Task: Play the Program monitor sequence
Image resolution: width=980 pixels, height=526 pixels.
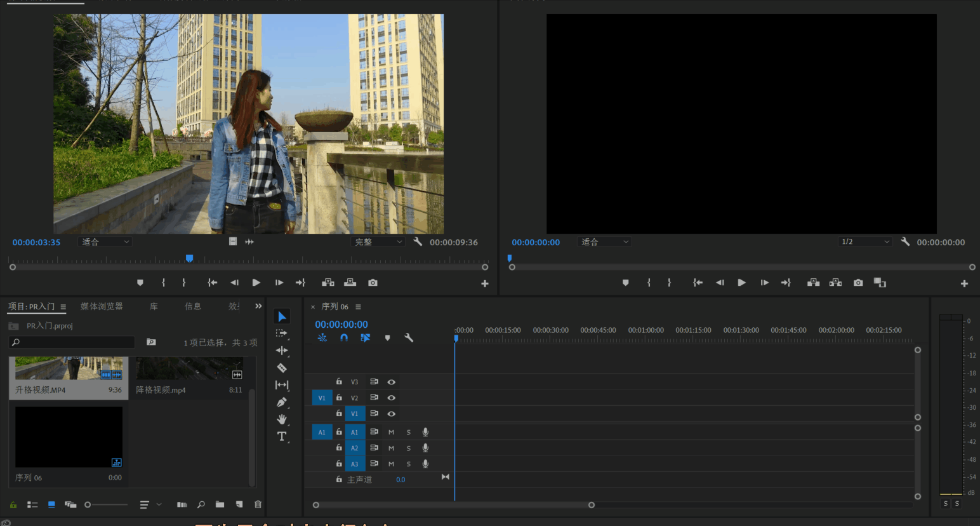Action: (741, 283)
